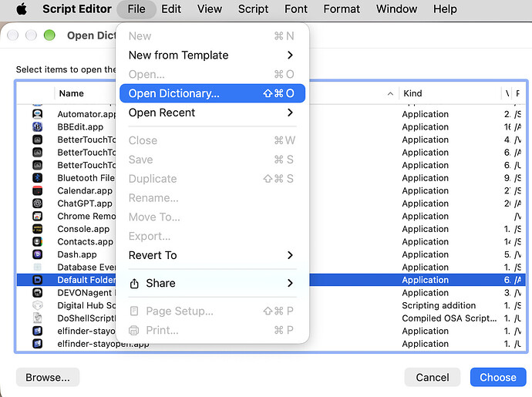Screen dimensions: 532x397
Task: Select the ChatGPT.app row
Action: [271, 204]
